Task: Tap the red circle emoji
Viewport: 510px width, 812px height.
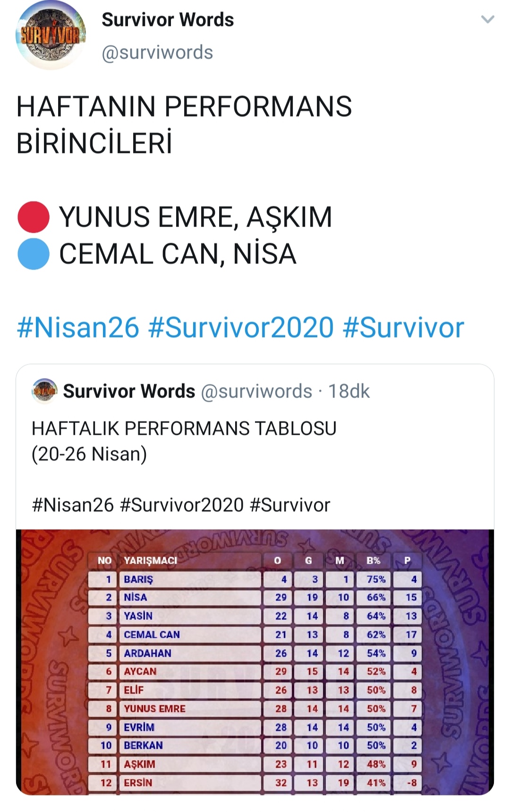Action: click(34, 217)
